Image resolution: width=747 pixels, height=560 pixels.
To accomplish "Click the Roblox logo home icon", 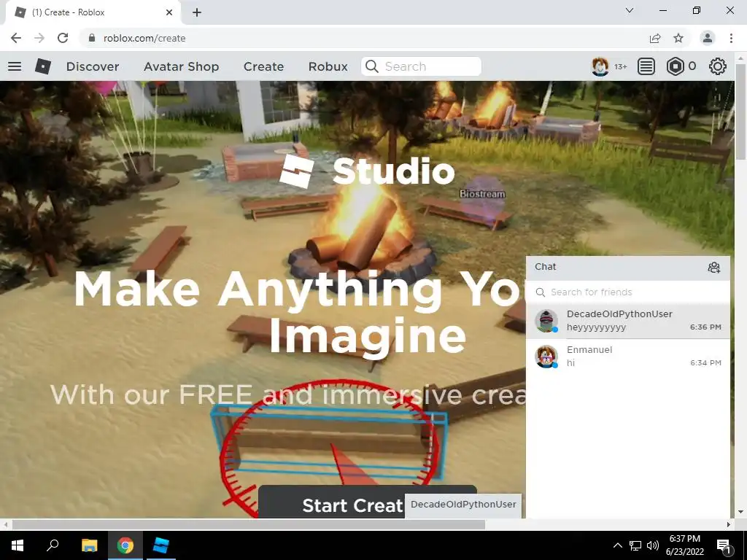I will point(43,66).
